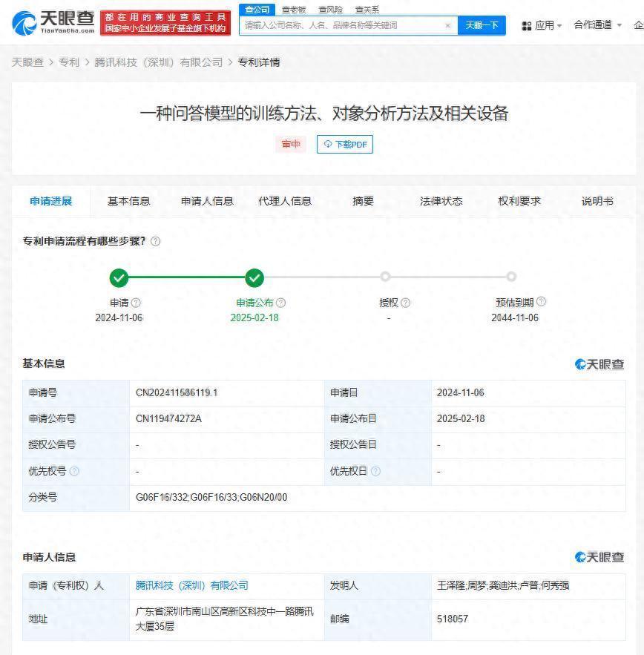Open 腾讯科技（深圳）有限公司 applicant link
The image size is (644, 655).
click(x=191, y=585)
